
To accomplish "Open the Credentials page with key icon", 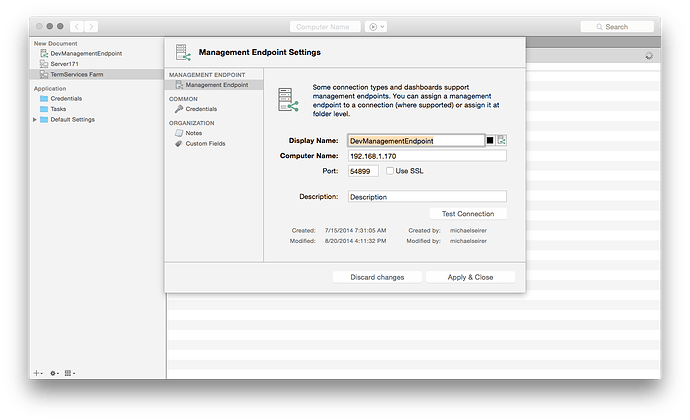I will (201, 108).
